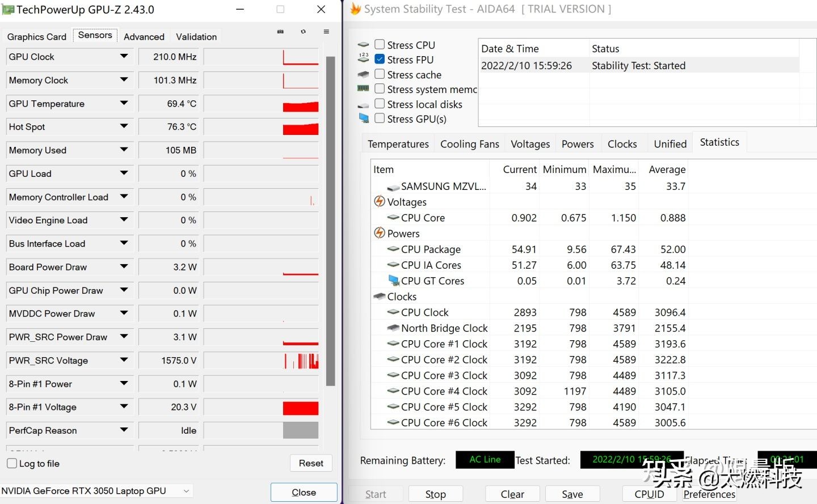Screen dimensions: 817x504
Task: Enable the Stress CPU checkbox
Action: pos(380,44)
